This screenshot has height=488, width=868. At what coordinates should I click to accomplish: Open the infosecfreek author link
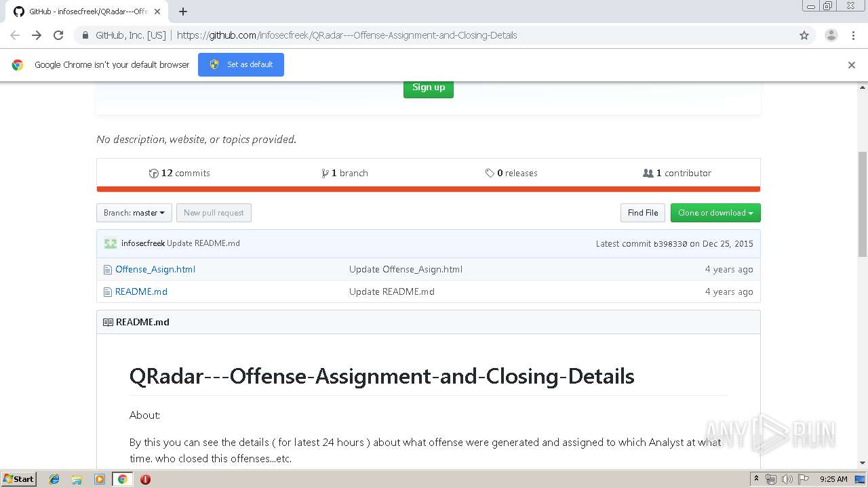[143, 243]
